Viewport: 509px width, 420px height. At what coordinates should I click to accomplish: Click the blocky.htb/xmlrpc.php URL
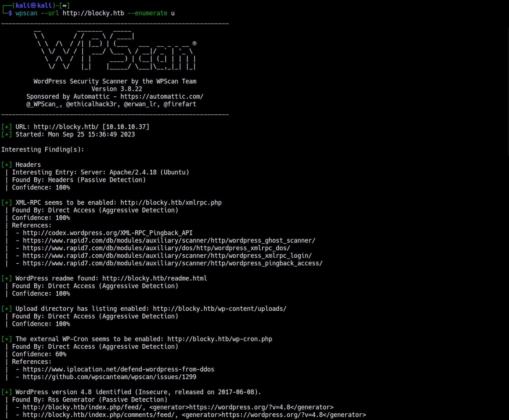(x=171, y=203)
